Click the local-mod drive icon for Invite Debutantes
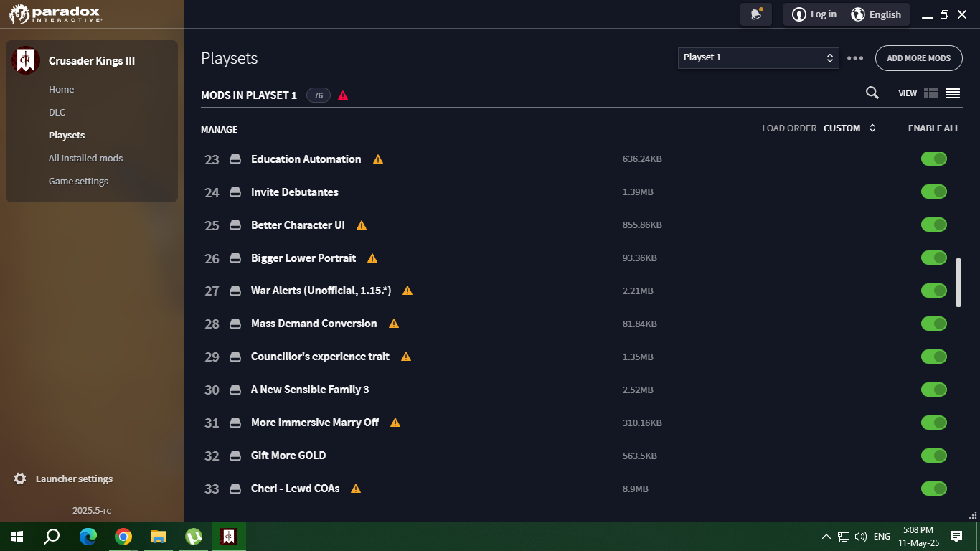Viewport: 980px width, 551px height. 235,192
